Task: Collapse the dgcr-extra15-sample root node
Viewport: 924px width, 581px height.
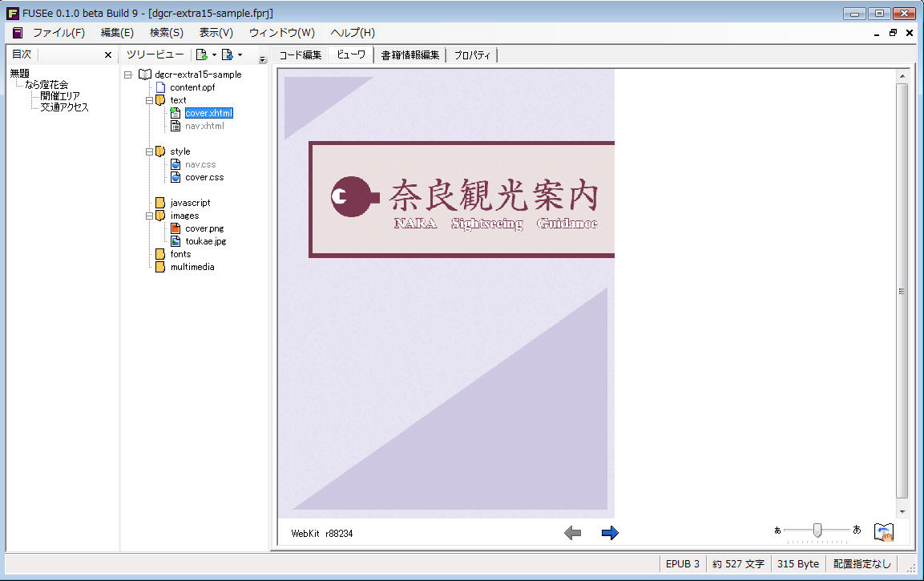Action: point(128,75)
